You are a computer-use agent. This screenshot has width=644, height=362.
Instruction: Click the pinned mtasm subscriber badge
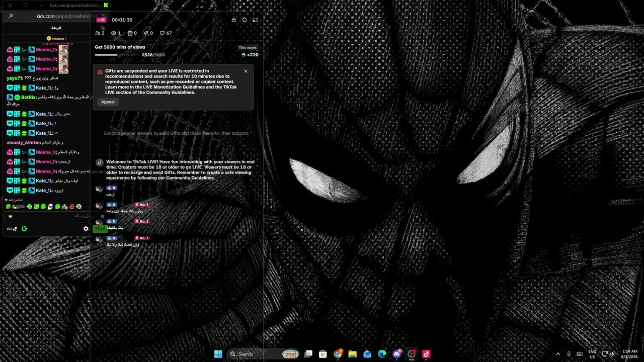coord(49,39)
